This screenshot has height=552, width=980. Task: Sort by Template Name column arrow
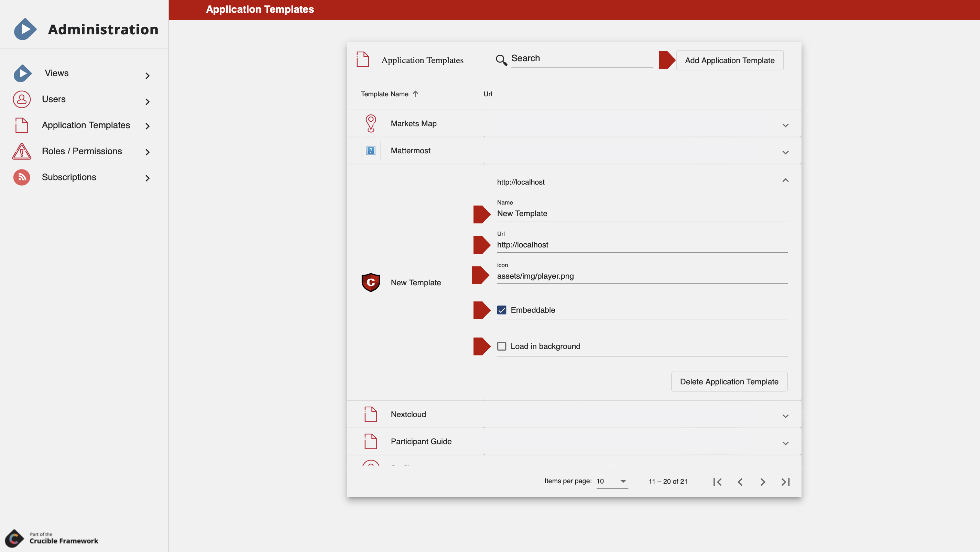415,93
